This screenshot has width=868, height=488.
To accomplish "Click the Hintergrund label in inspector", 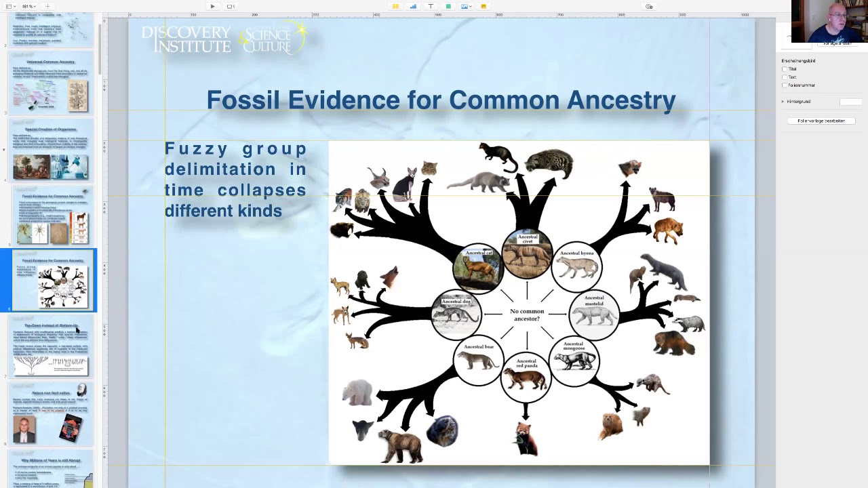I will [798, 102].
